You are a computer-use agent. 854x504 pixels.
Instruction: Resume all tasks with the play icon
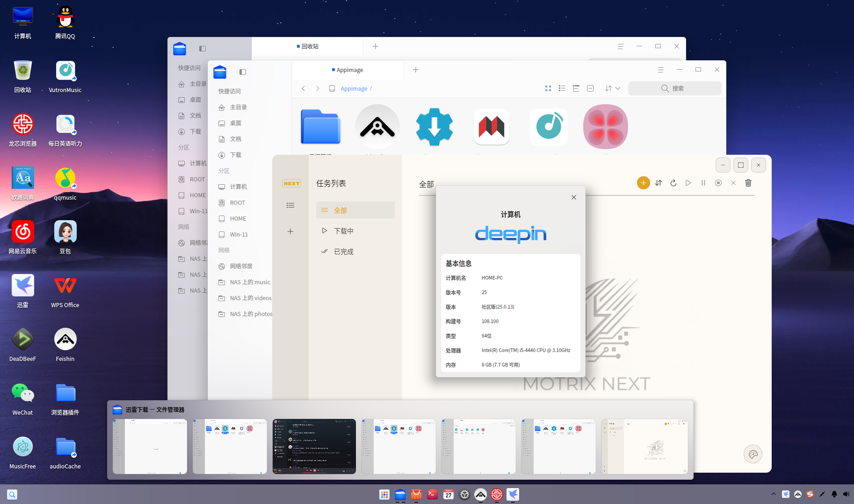(x=688, y=183)
